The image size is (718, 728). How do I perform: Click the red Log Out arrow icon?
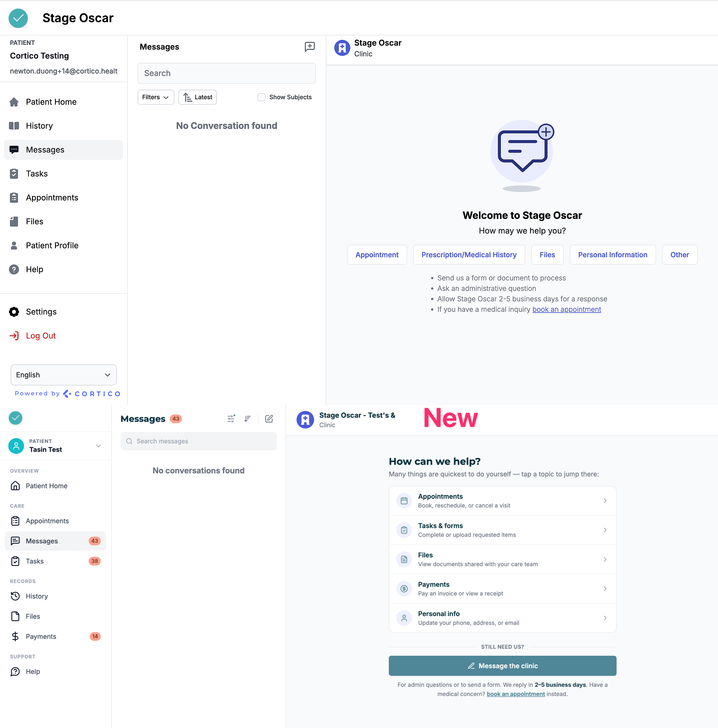click(14, 336)
